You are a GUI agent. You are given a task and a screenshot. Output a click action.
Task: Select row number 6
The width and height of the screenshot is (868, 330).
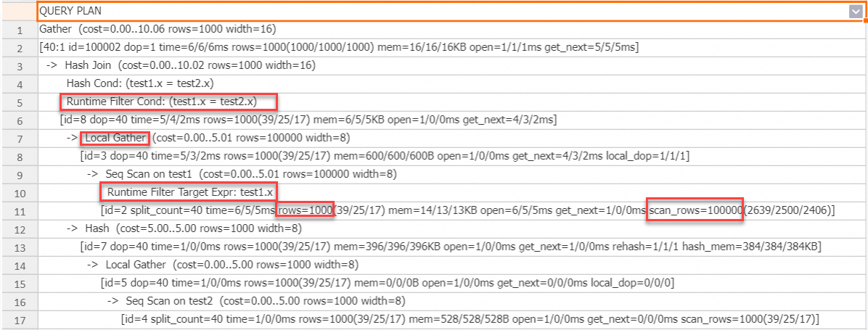coord(18,120)
